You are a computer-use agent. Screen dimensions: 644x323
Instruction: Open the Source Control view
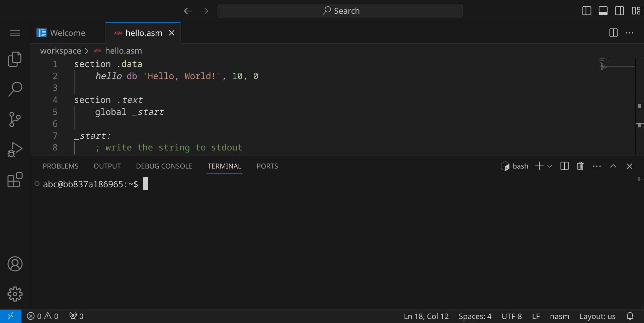point(15,120)
